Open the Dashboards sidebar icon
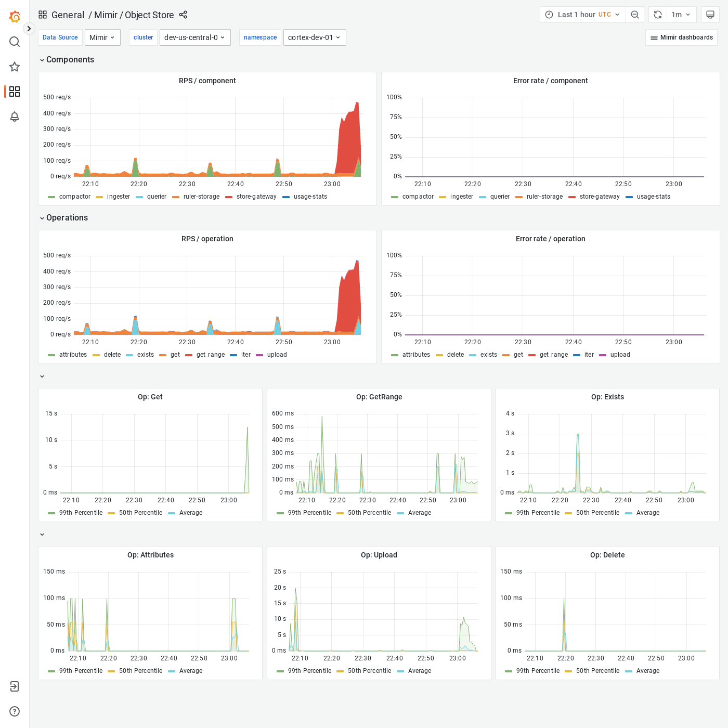 [15, 92]
